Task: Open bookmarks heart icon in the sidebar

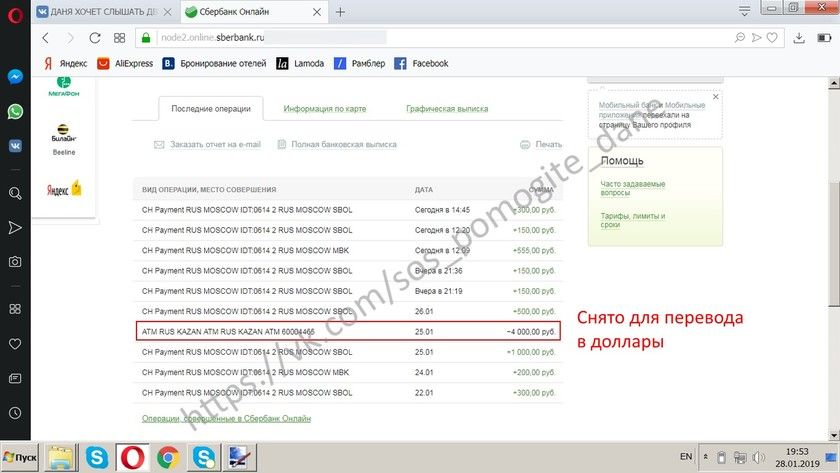Action: tap(15, 344)
